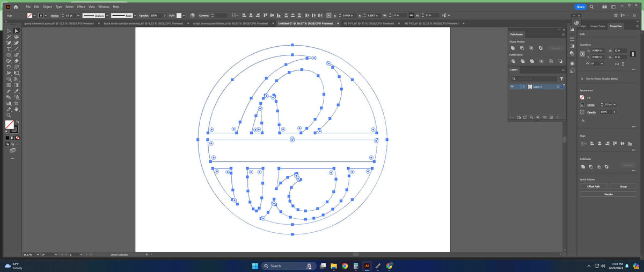Open the Basic brush definition dropdown
The height and width of the screenshot is (272, 644).
coord(135,15)
